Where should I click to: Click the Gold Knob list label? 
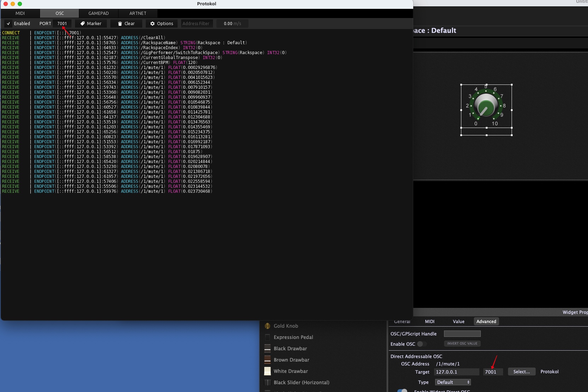pos(286,326)
